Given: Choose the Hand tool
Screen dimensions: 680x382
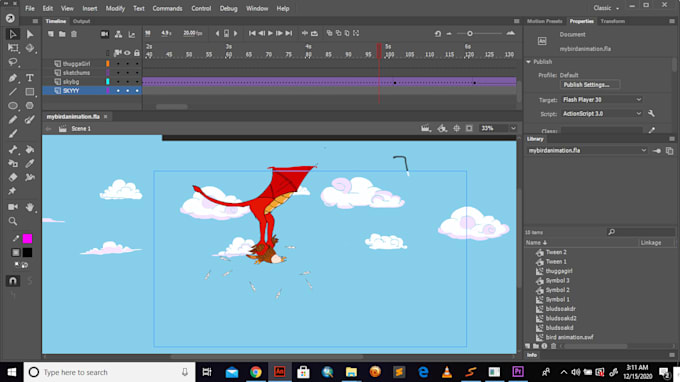Looking at the screenshot, I should [29, 207].
